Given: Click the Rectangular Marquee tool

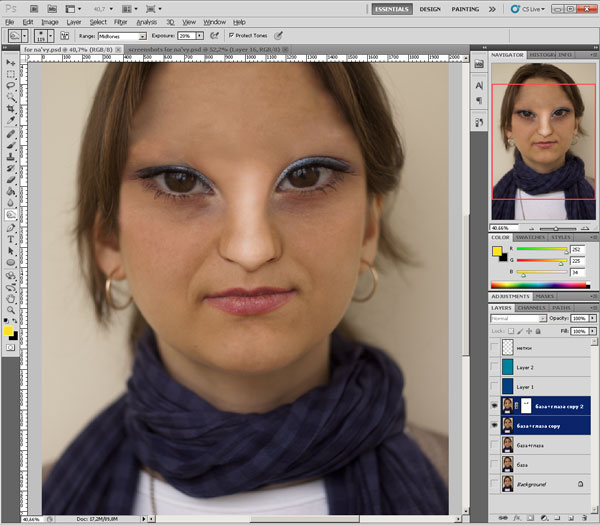Looking at the screenshot, I should (x=11, y=74).
